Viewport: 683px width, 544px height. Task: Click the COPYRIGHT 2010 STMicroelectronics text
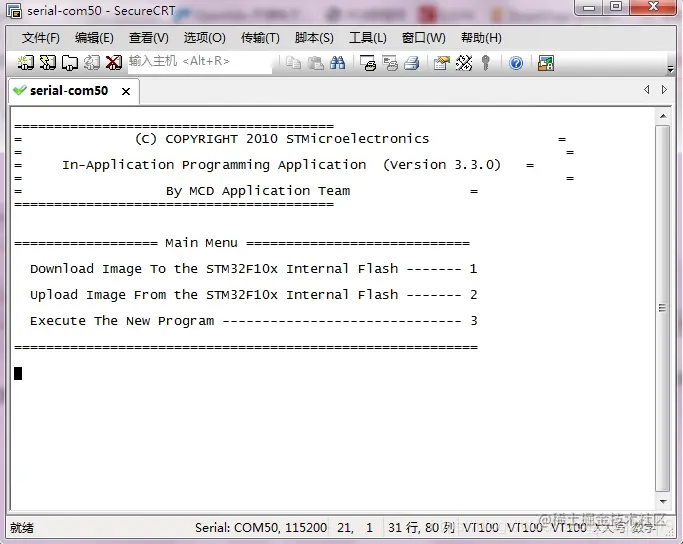[282, 139]
